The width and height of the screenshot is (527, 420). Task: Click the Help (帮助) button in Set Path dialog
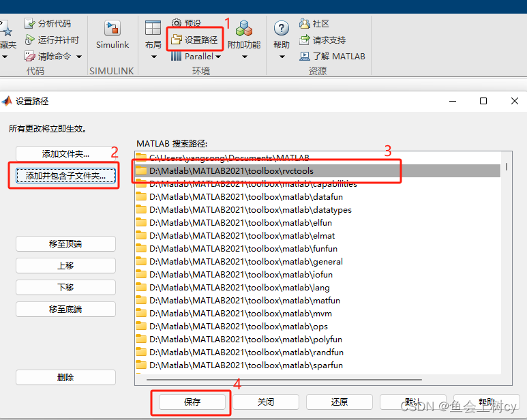point(486,402)
